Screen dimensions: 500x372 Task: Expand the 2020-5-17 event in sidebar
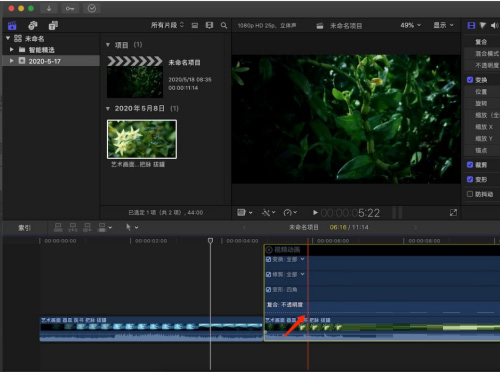point(12,61)
